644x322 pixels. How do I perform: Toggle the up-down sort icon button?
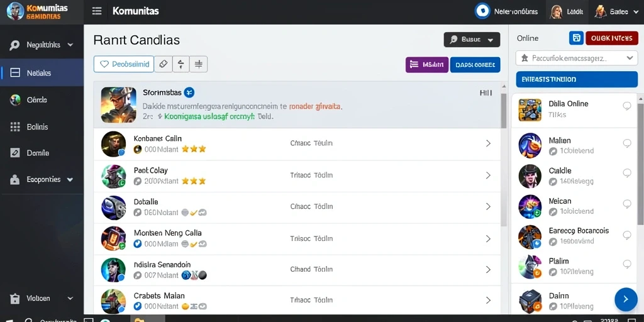[180, 64]
